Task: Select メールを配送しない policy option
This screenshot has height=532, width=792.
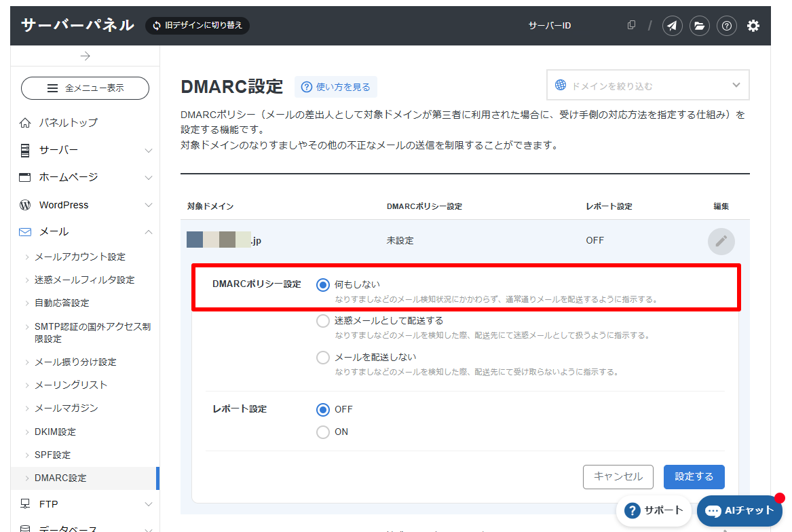Action: pyautogui.click(x=323, y=358)
